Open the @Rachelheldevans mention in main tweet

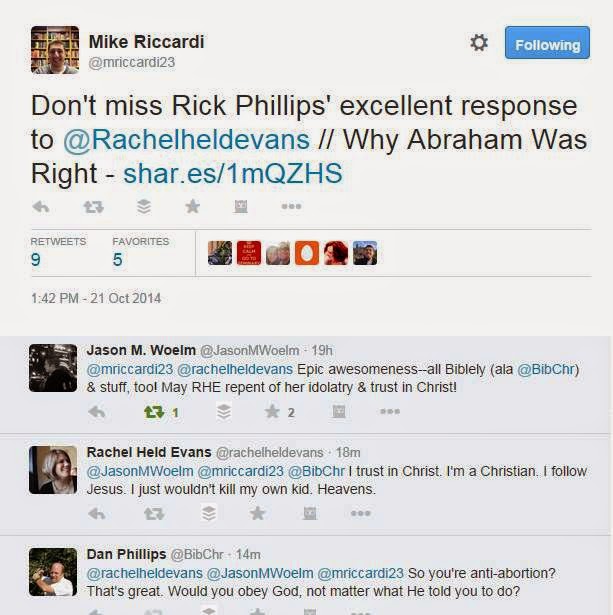pos(186,140)
